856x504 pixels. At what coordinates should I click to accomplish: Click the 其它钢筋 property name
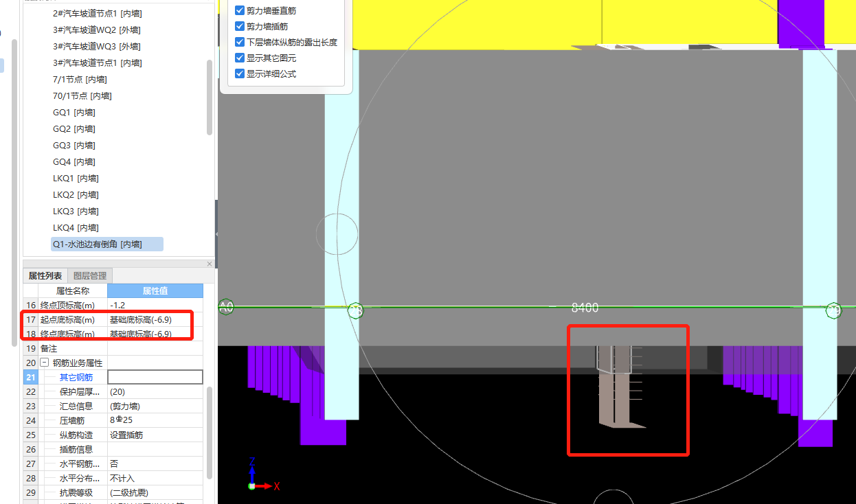(x=76, y=377)
